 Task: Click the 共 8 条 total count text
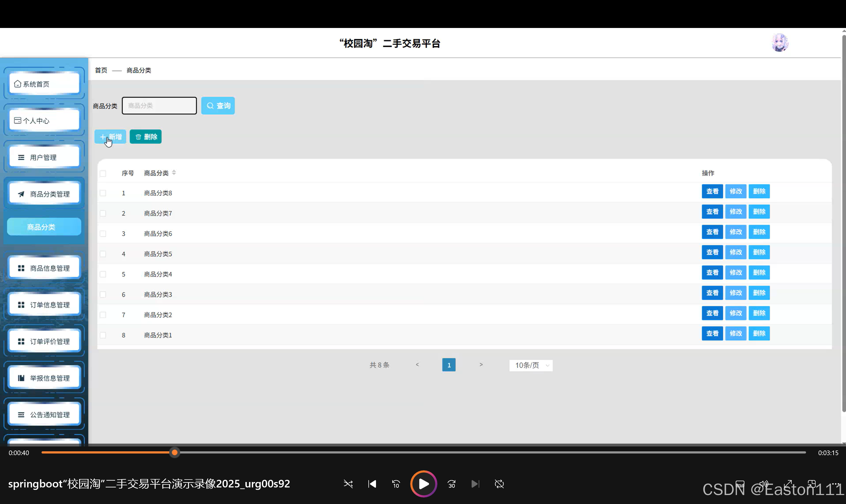click(x=379, y=365)
